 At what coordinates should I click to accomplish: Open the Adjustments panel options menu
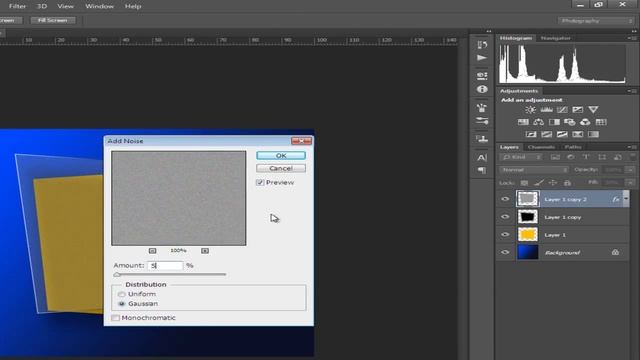point(632,91)
